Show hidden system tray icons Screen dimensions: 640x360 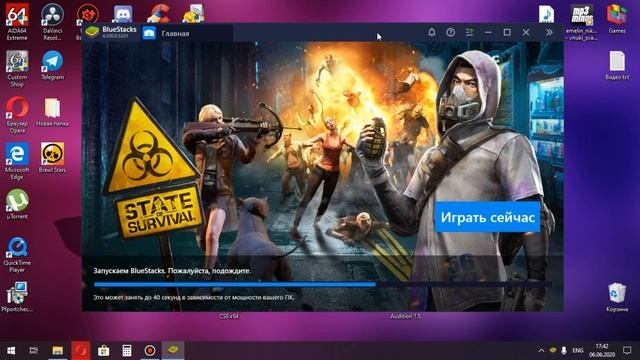(x=541, y=350)
